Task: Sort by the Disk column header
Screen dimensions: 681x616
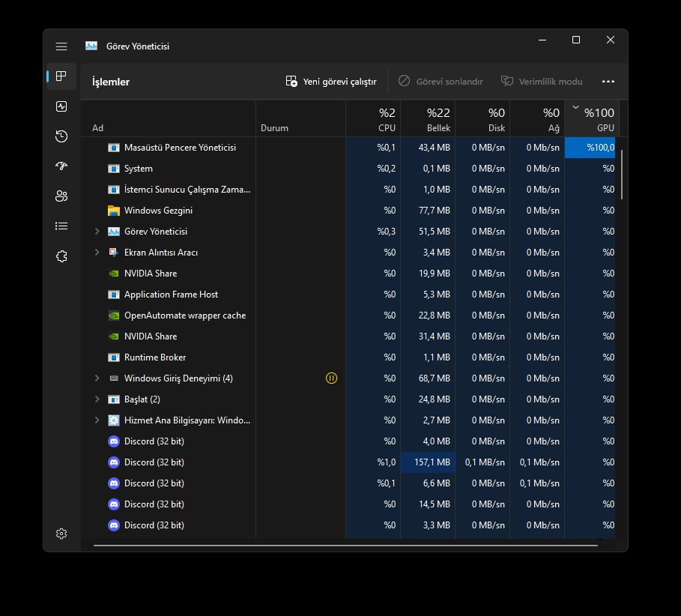Action: pos(482,118)
